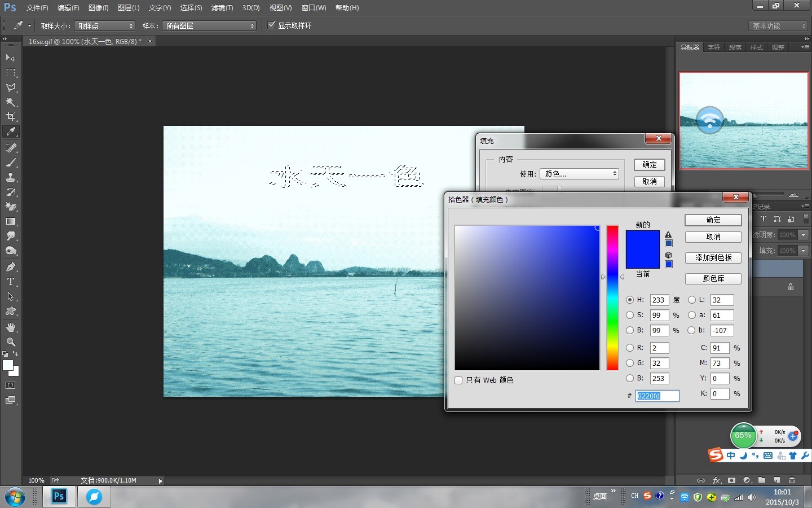Click Cancel in the Fill dialog
Viewport: 812px width, 508px height.
pos(650,181)
